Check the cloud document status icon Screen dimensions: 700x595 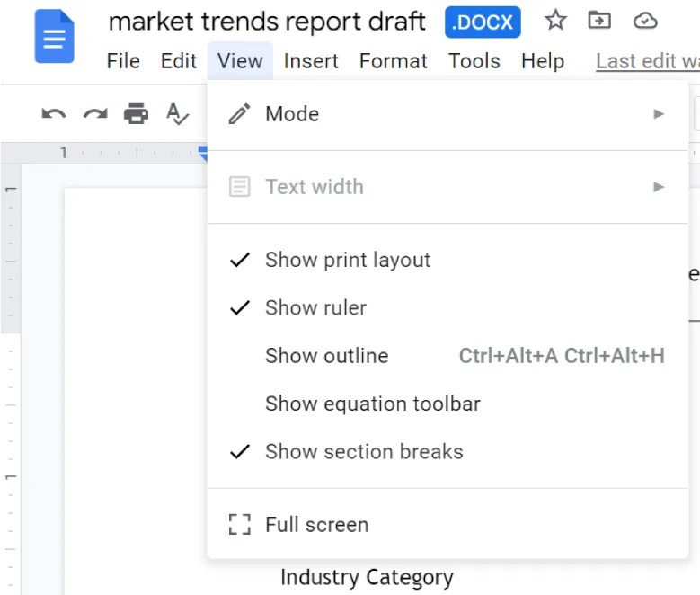[644, 21]
